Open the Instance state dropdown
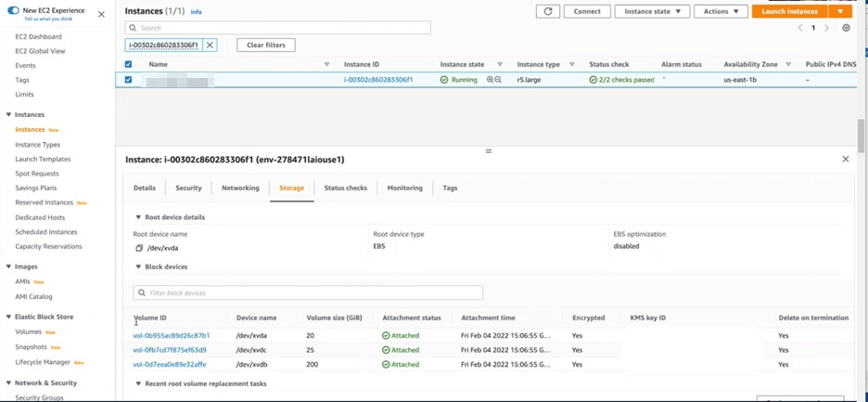The height and width of the screenshot is (402, 868). coord(652,11)
